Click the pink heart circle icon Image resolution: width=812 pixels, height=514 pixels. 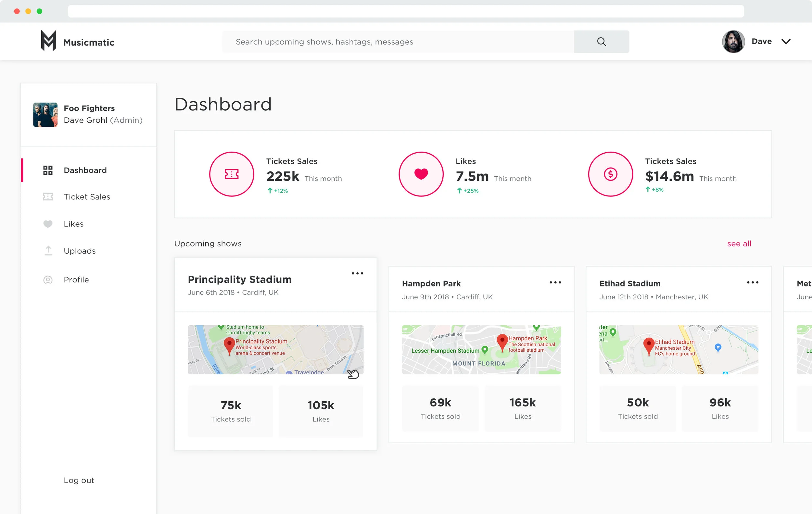tap(421, 174)
